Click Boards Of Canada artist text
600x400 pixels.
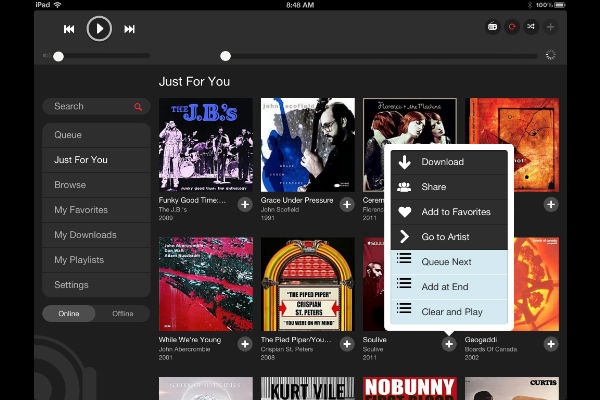coord(491,349)
